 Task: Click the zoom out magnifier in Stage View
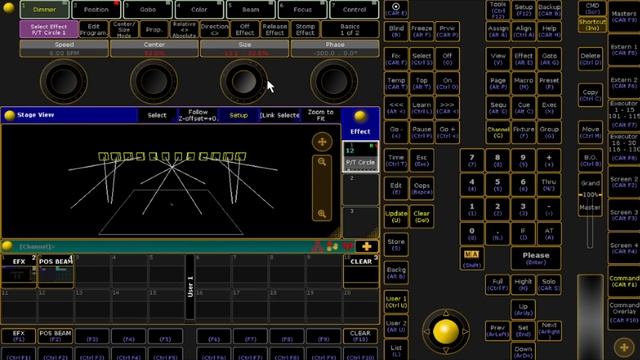click(x=322, y=213)
